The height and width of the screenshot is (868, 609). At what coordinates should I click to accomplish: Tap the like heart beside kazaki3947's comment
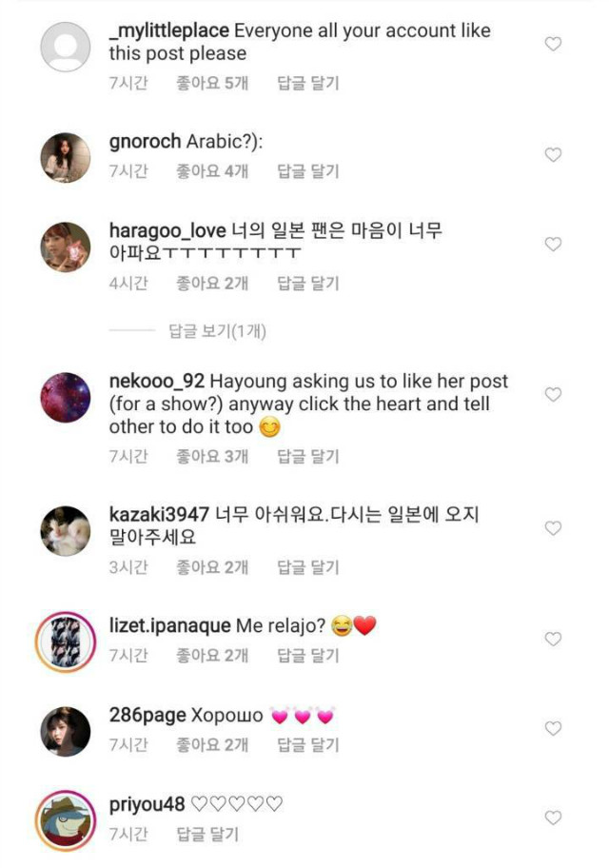(553, 528)
